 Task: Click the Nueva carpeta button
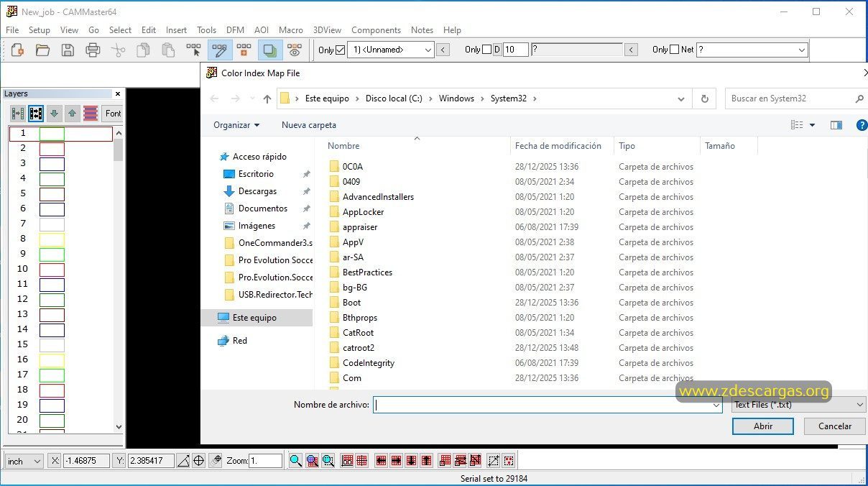[x=309, y=125]
